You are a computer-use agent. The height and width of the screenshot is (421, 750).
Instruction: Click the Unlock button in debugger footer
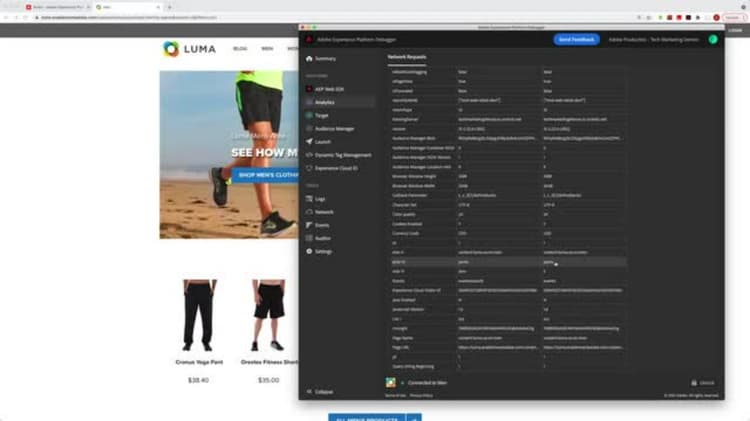703,383
